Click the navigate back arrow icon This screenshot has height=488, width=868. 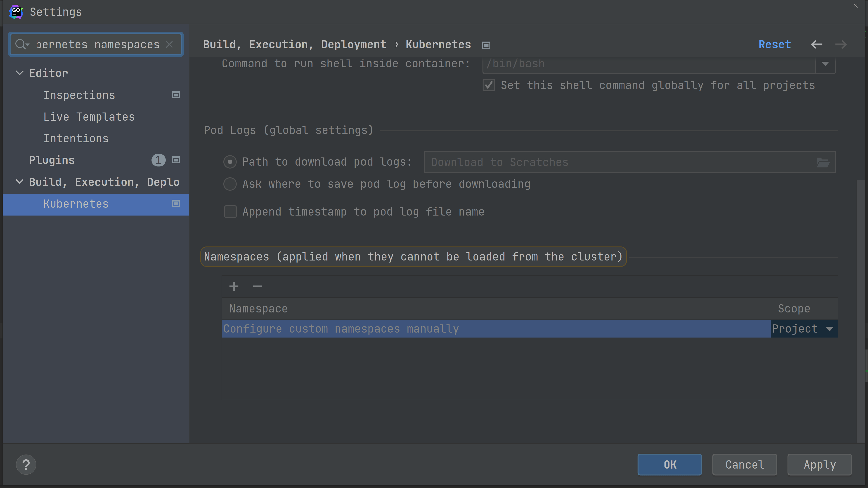(817, 44)
